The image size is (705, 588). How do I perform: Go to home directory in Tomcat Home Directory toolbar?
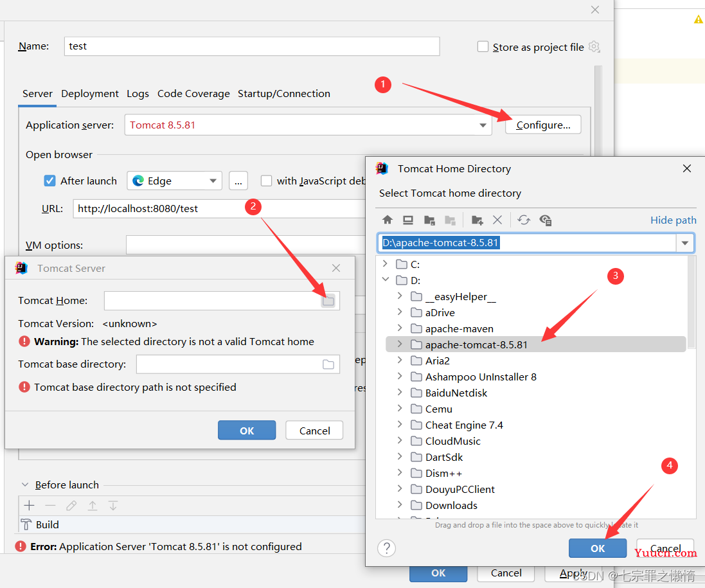coord(387,220)
